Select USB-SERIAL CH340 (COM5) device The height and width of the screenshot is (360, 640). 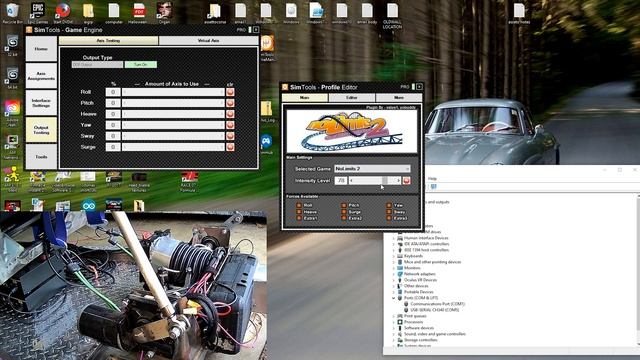[435, 310]
